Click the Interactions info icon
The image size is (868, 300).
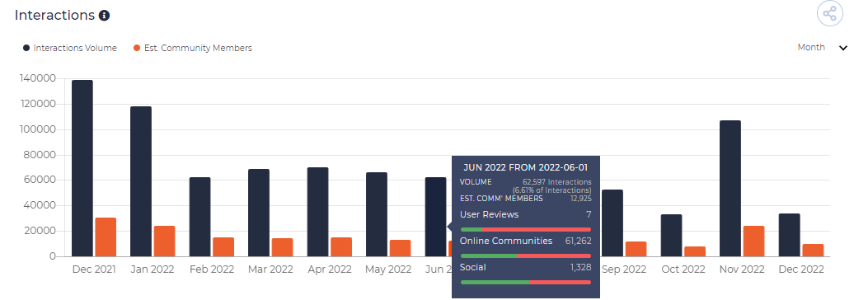tap(104, 16)
